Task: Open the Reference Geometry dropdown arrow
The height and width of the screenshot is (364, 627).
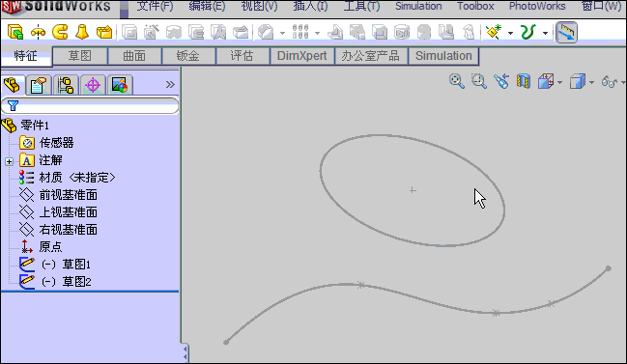Action: [x=510, y=33]
